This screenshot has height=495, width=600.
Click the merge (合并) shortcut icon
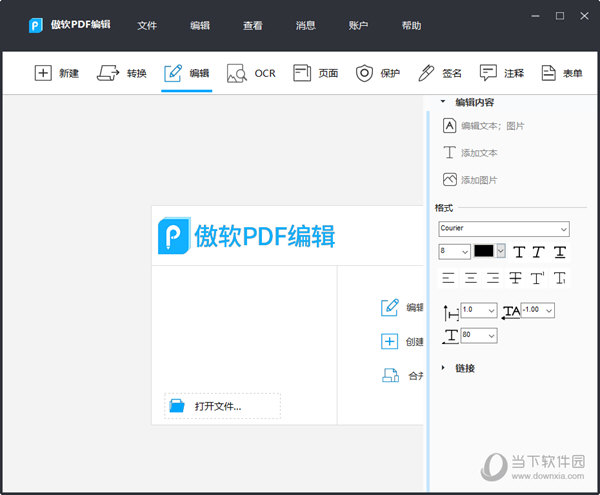click(x=390, y=375)
